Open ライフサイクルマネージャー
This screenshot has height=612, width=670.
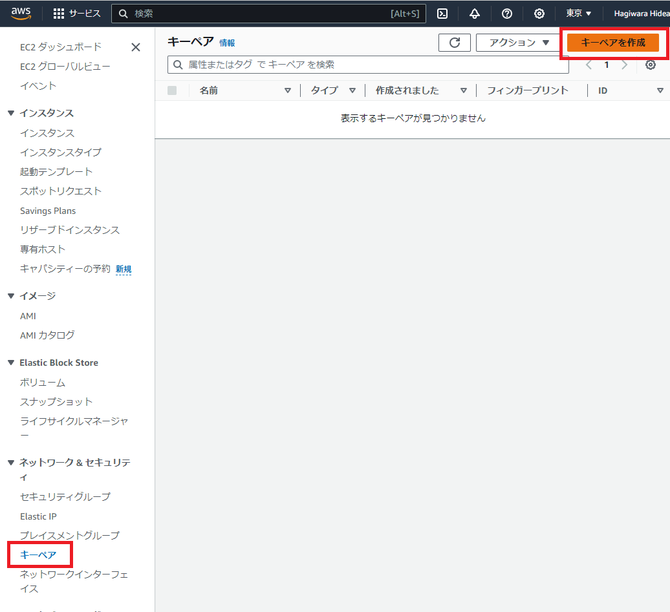[74, 428]
